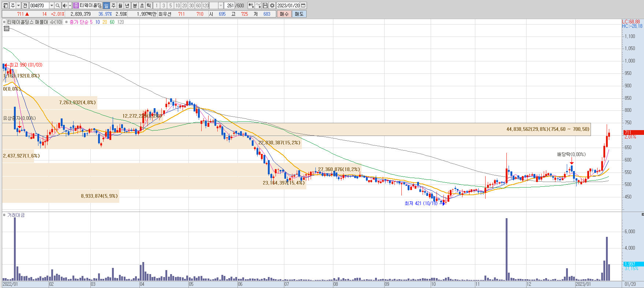Click the line-chart tools icon

click(258, 5)
